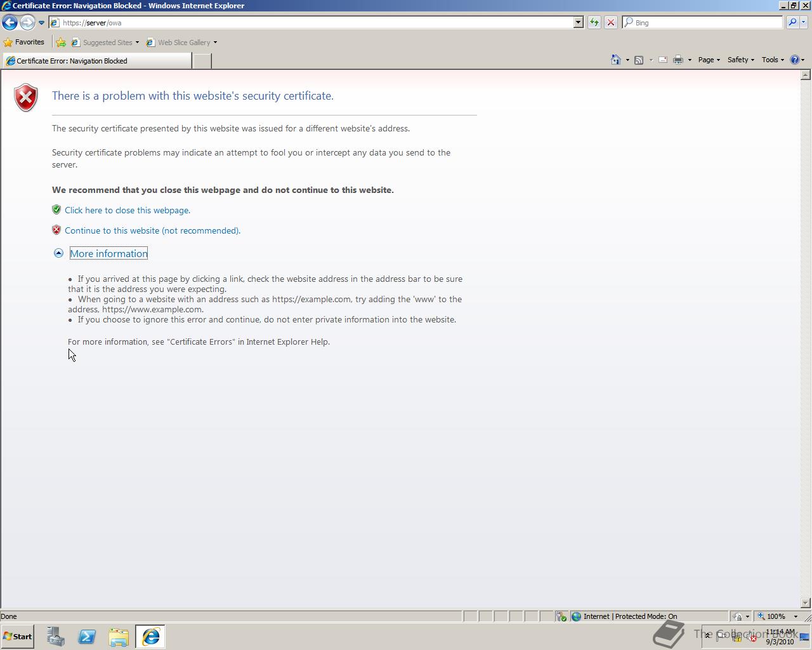812x650 pixels.
Task: Click the vertical scrollbar down arrow
Action: pos(806,603)
